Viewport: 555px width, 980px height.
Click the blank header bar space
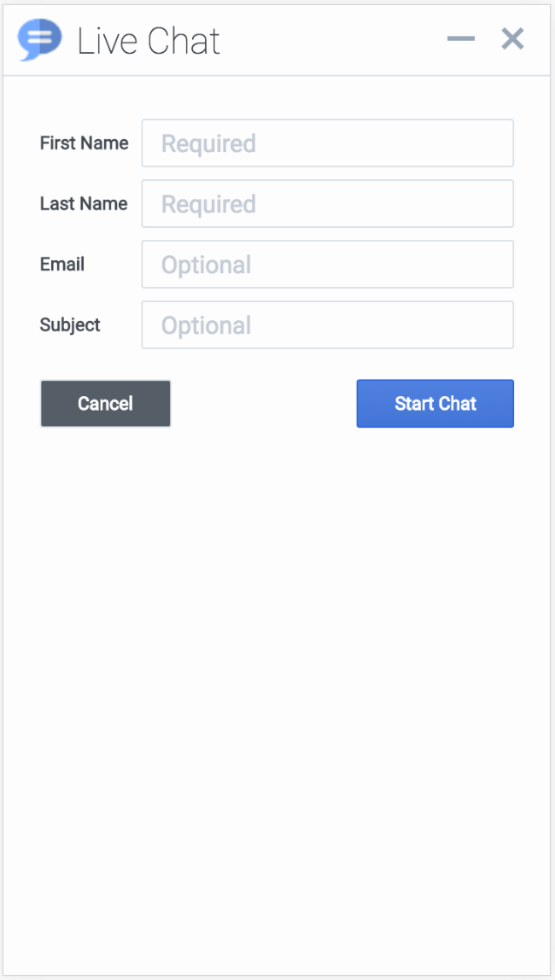(333, 40)
